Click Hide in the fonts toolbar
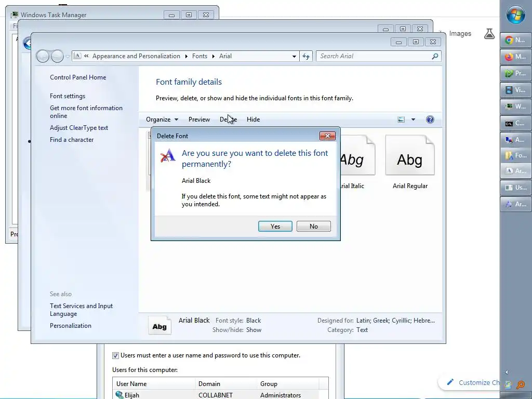The height and width of the screenshot is (399, 532). click(x=253, y=119)
